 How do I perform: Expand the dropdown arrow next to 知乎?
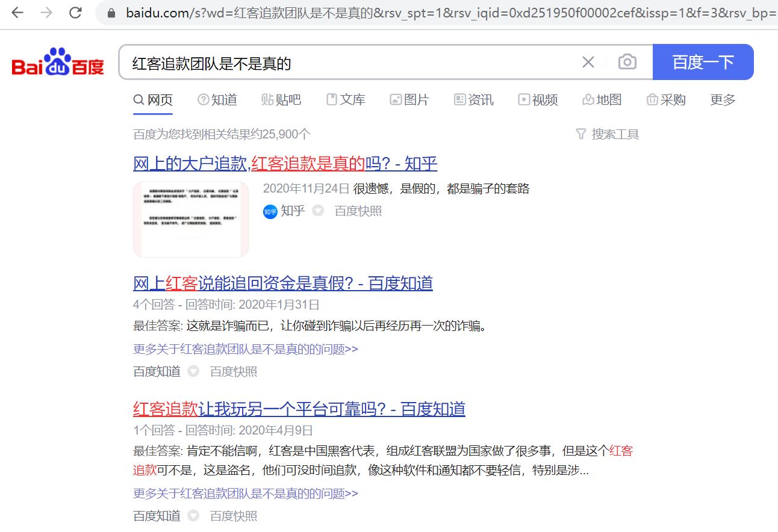click(317, 211)
